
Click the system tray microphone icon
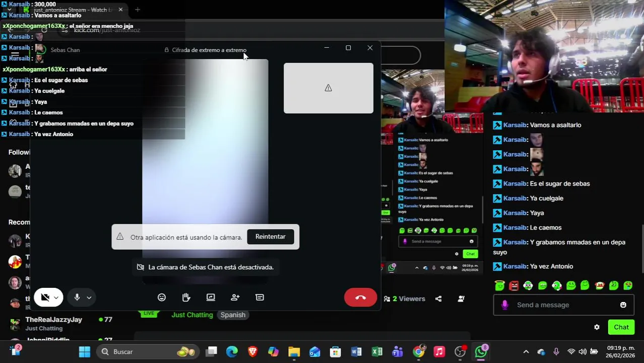click(556, 352)
